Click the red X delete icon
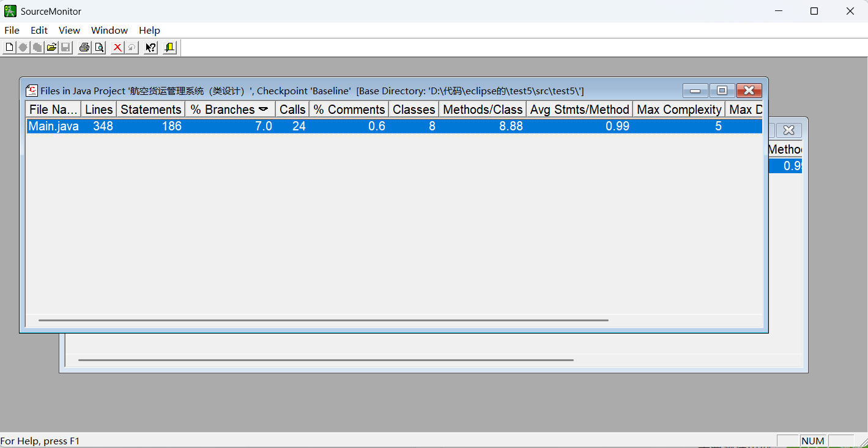This screenshot has width=868, height=448. coord(117,48)
